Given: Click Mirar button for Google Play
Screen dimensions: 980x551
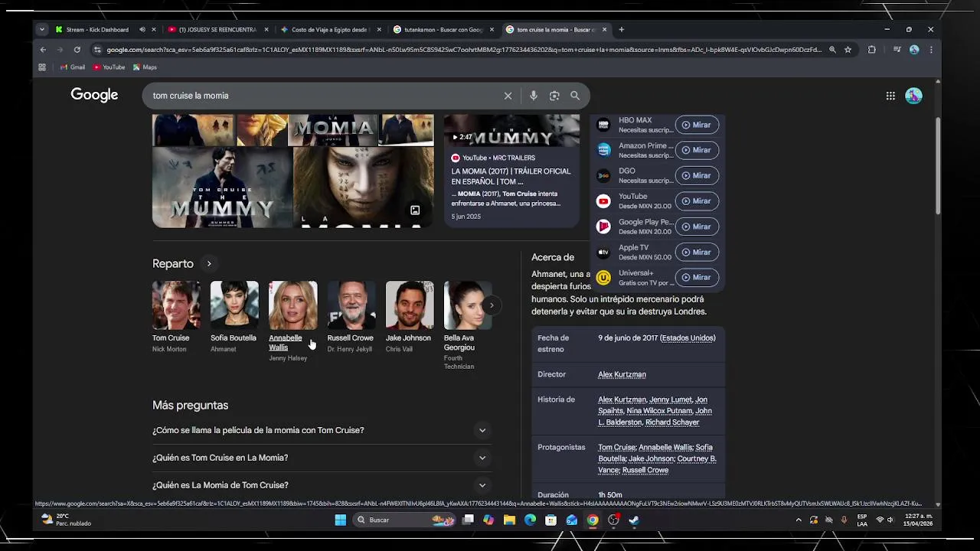Looking at the screenshot, I should 697,227.
